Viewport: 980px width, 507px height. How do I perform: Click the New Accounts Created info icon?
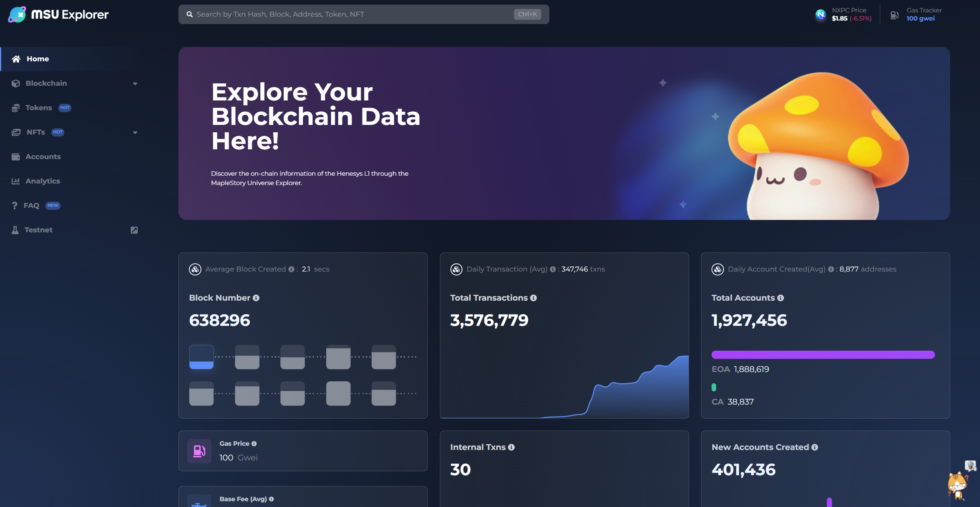pyautogui.click(x=815, y=447)
